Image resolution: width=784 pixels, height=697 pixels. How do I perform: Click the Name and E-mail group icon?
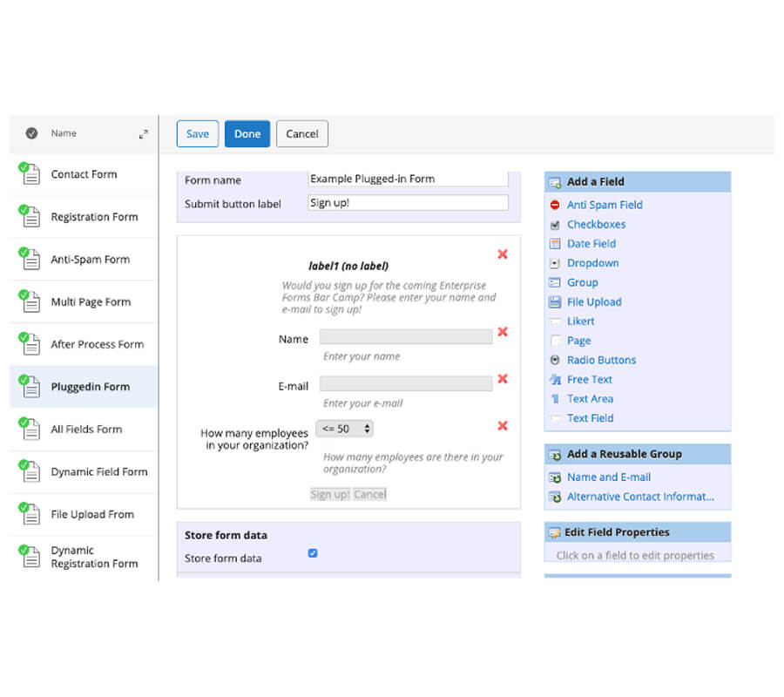555,477
